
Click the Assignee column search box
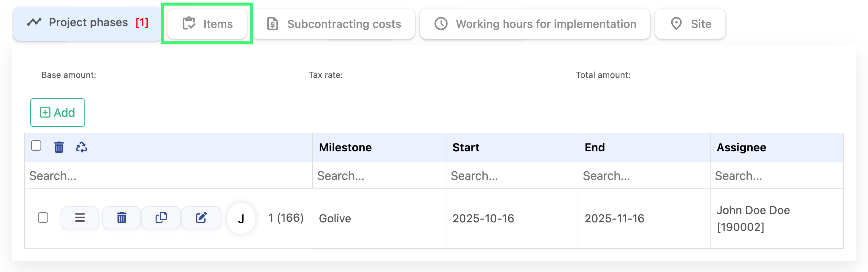pos(776,176)
